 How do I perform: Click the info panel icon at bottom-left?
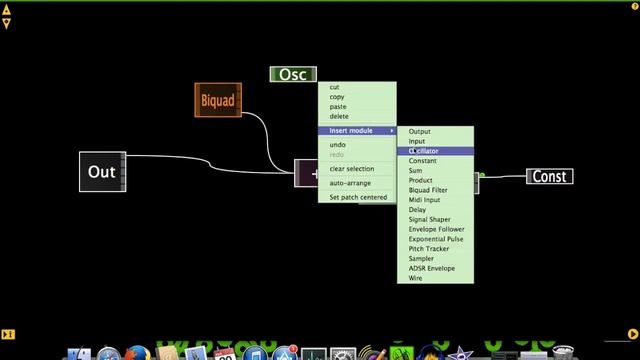tap(8, 334)
